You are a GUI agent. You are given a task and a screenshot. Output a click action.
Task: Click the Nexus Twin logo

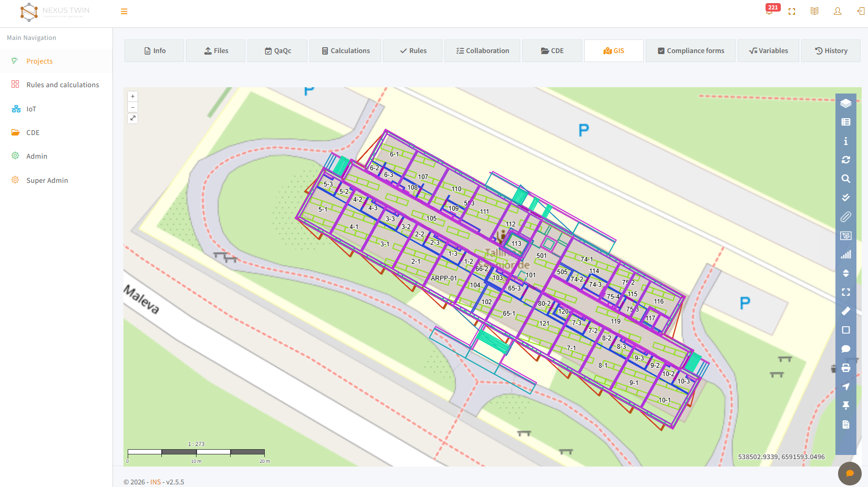coord(55,12)
